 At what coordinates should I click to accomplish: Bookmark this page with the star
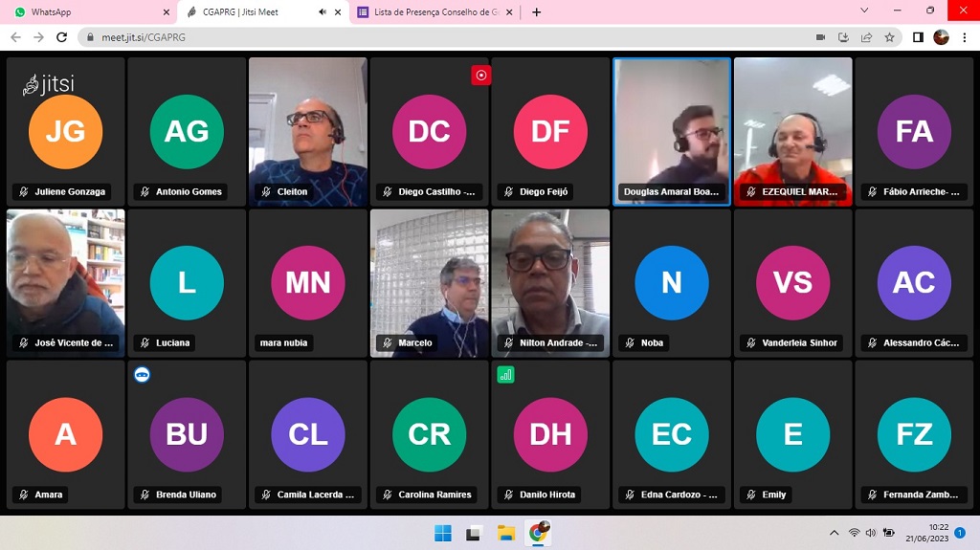pyautogui.click(x=889, y=37)
